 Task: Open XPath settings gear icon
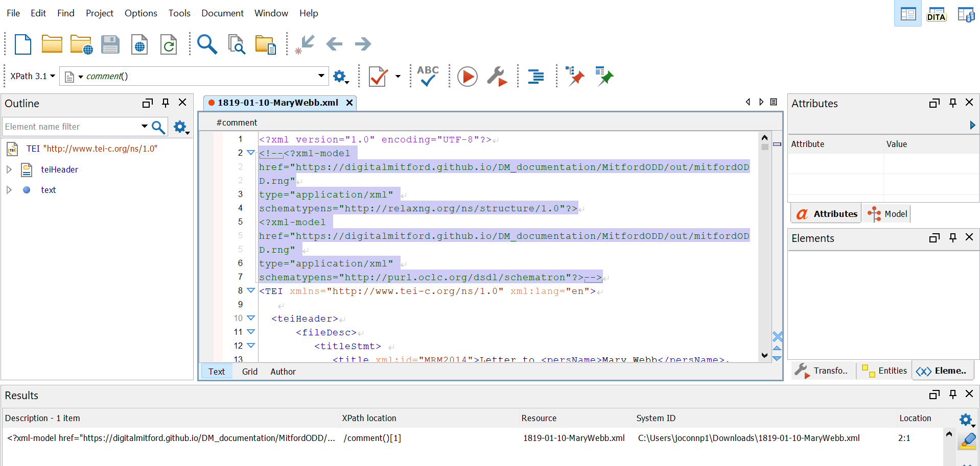[x=341, y=77]
